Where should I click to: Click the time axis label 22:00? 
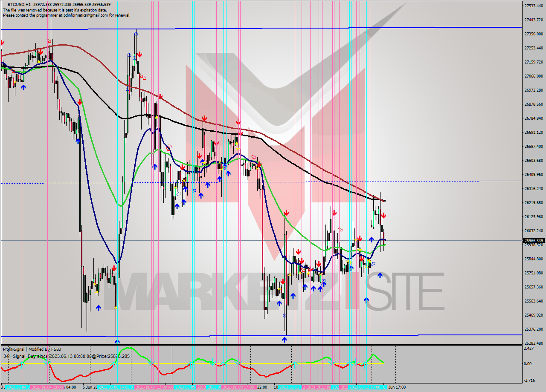click(262, 387)
